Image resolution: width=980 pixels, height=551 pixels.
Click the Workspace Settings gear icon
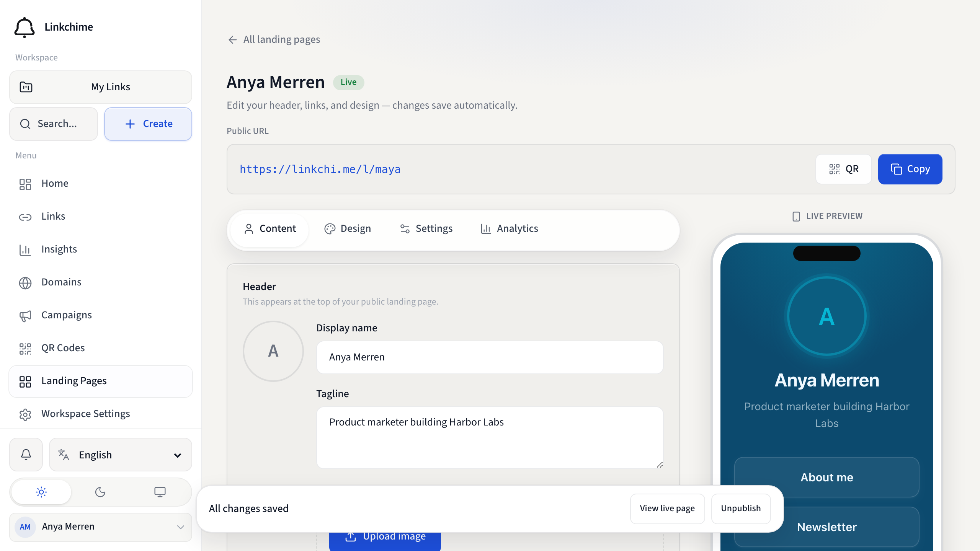pos(25,415)
